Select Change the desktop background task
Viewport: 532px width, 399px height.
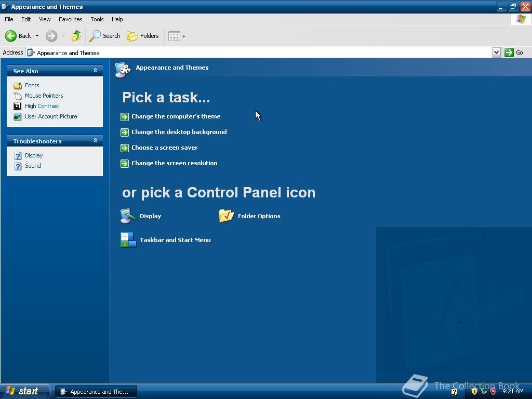click(179, 132)
